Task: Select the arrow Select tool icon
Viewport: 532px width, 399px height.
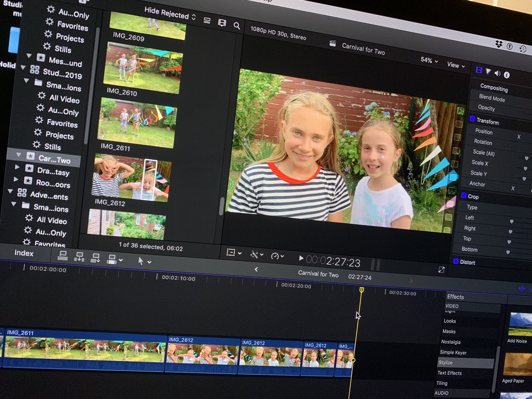Action: click(x=141, y=261)
